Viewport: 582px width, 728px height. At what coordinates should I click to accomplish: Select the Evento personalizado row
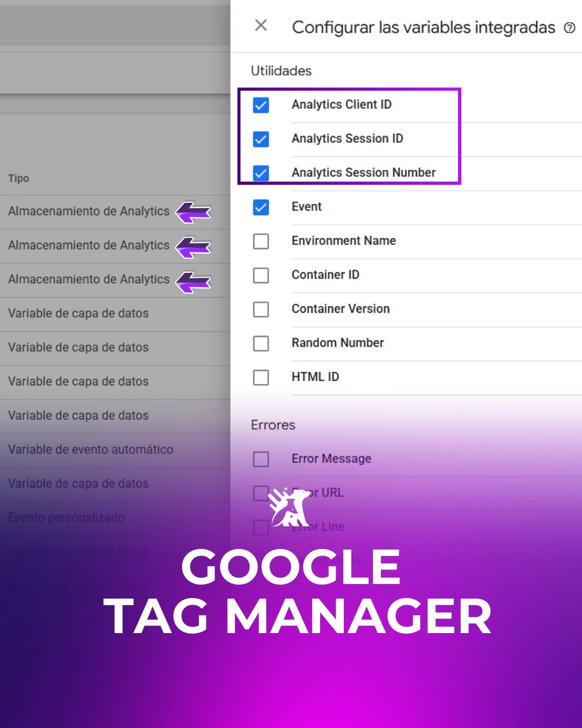click(x=115, y=518)
